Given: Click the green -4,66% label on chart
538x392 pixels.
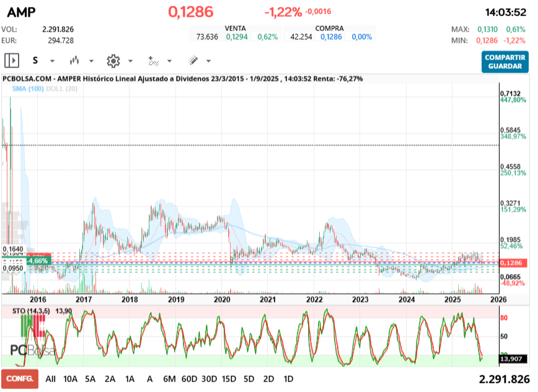Looking at the screenshot, I should [38, 261].
